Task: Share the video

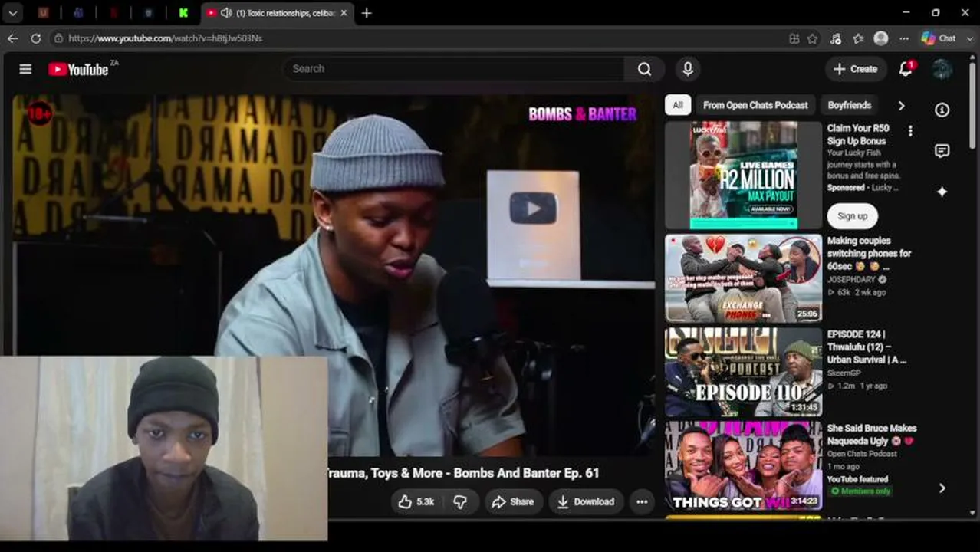Action: coord(513,501)
